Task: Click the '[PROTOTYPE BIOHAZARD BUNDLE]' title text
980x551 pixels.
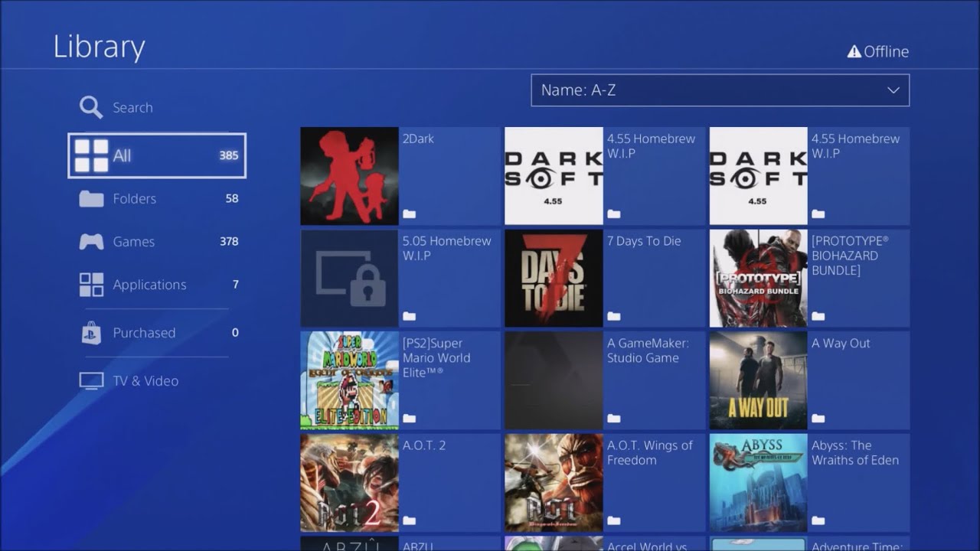Action: [850, 256]
